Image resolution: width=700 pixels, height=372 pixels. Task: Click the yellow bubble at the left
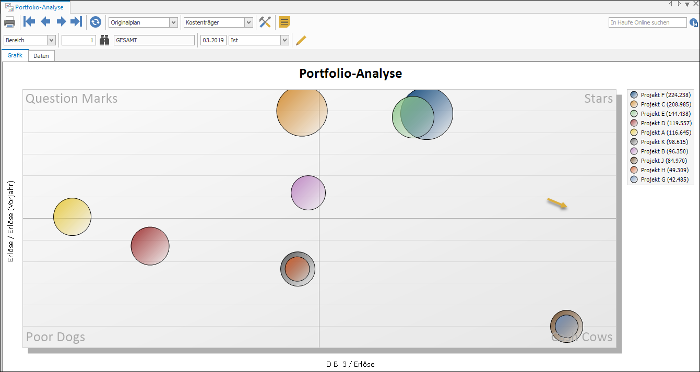tap(72, 217)
